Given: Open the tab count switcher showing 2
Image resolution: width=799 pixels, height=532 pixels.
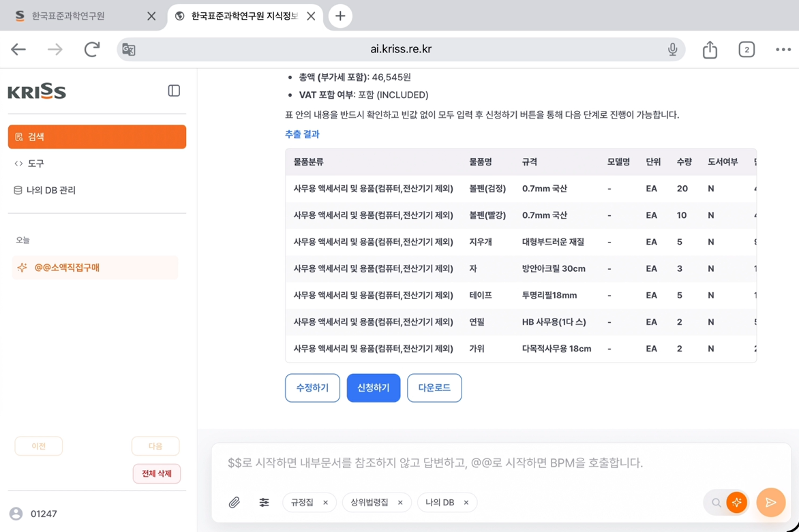Looking at the screenshot, I should point(747,49).
